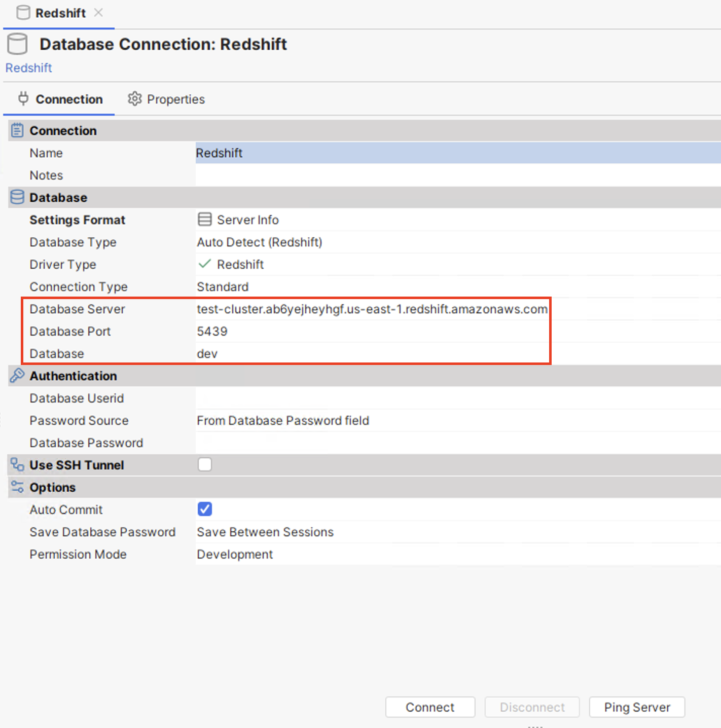Click the Use SSH Tunnel label
This screenshot has width=721, height=728.
click(x=77, y=465)
